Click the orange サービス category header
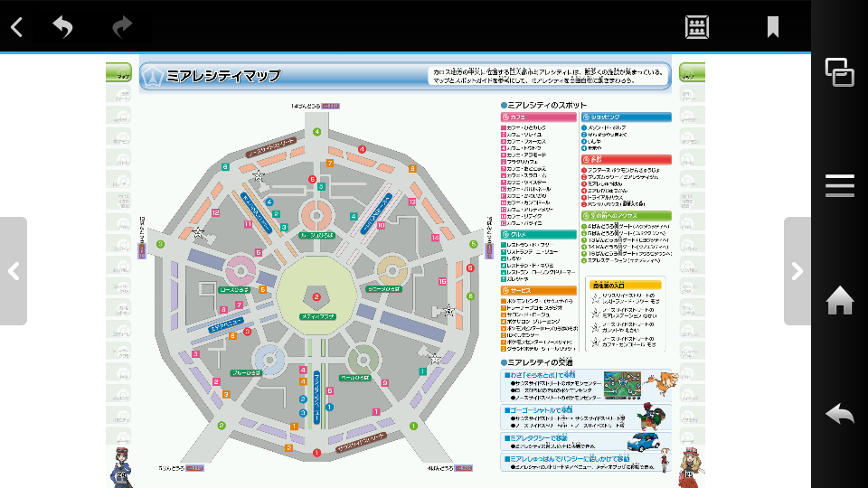868x488 pixels. 538,290
